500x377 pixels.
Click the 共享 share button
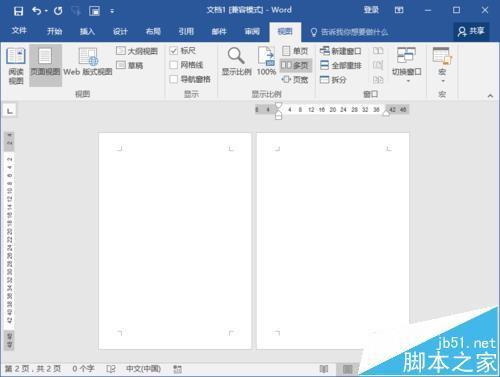(471, 31)
